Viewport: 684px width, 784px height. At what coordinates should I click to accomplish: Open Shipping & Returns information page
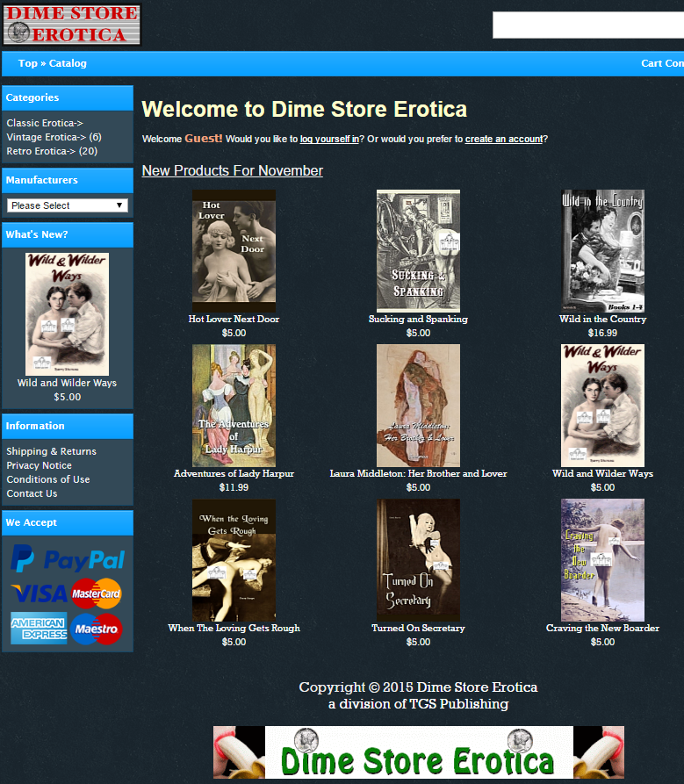(51, 451)
